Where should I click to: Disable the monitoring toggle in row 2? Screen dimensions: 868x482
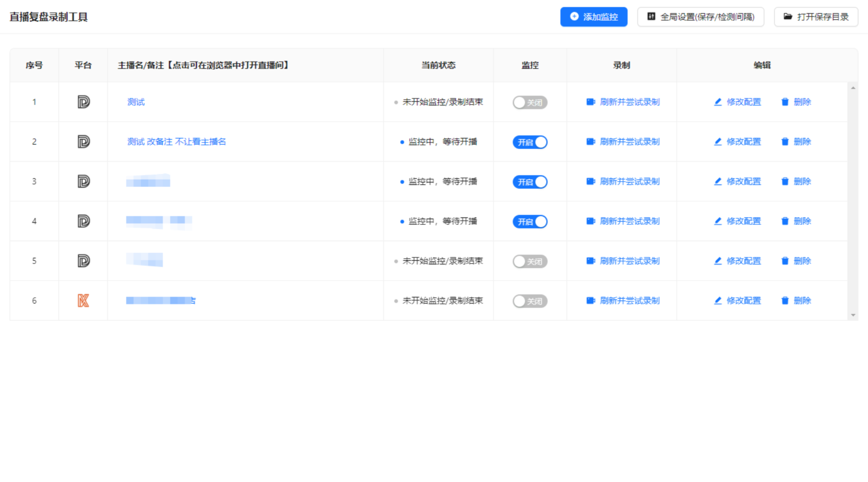click(530, 142)
